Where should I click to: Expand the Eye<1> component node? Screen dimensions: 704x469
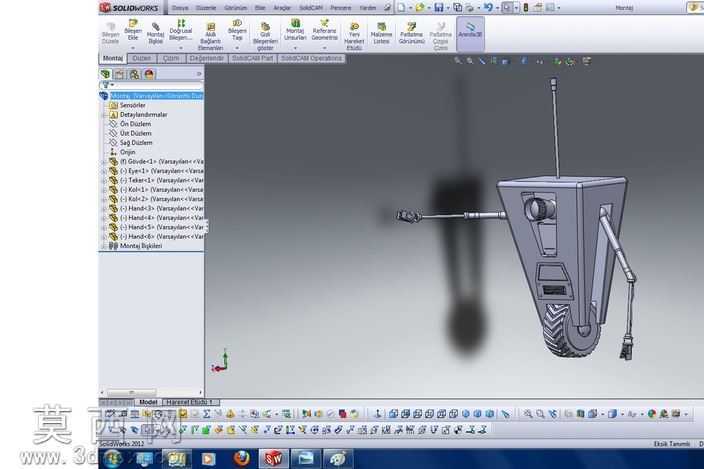[104, 171]
